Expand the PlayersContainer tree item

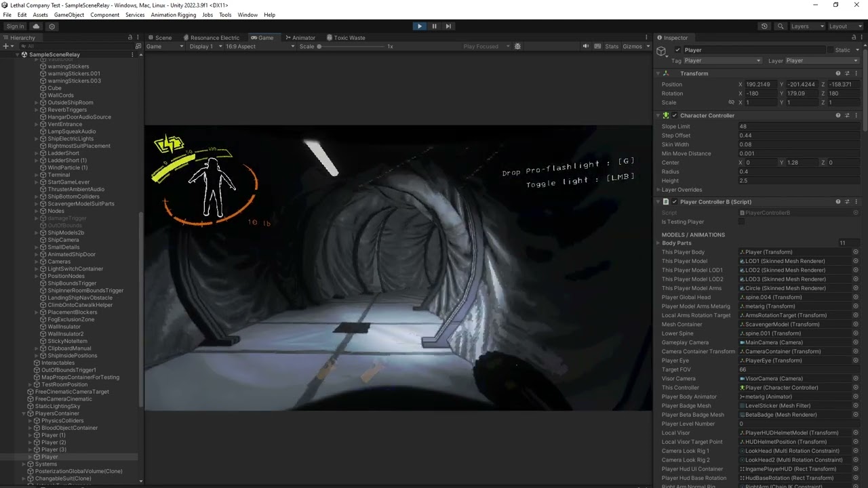point(24,413)
